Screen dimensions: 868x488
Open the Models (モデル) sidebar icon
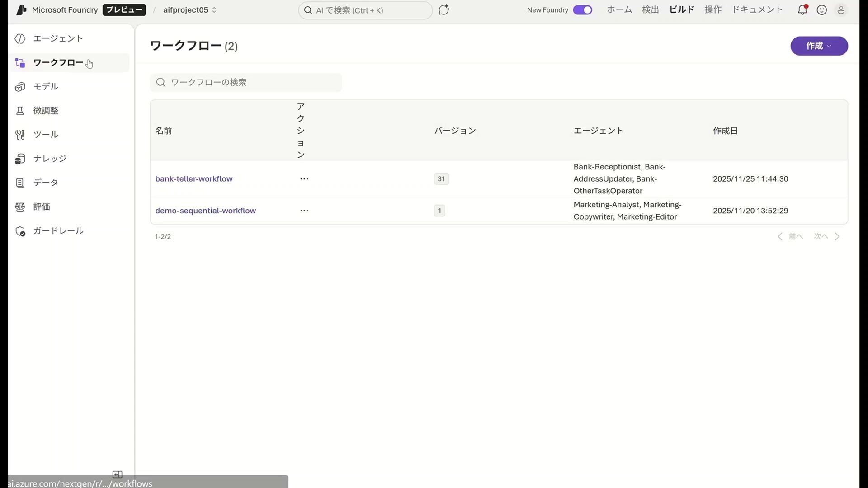pos(20,87)
